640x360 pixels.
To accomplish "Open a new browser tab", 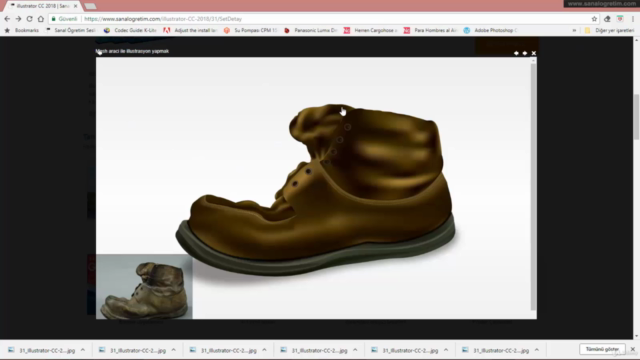I will click(90, 6).
